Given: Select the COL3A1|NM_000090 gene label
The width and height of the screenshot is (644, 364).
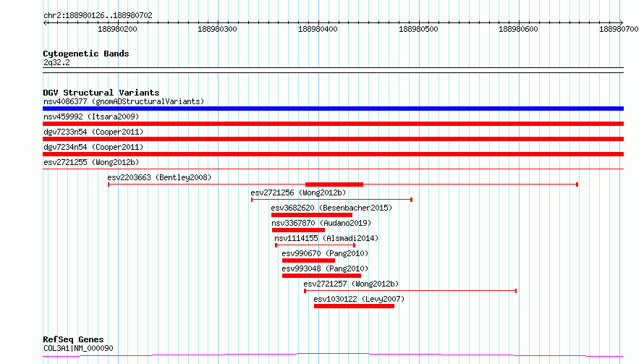Looking at the screenshot, I should [78, 348].
